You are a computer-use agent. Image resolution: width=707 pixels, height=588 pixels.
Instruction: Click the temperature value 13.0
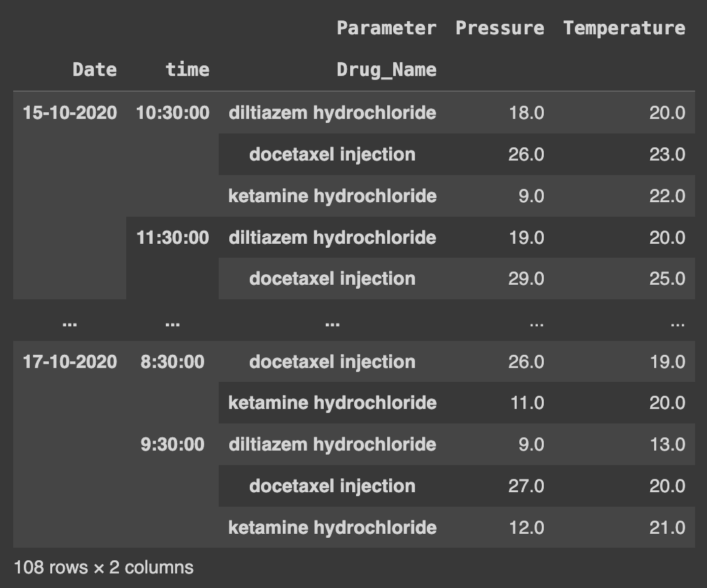pyautogui.click(x=667, y=445)
